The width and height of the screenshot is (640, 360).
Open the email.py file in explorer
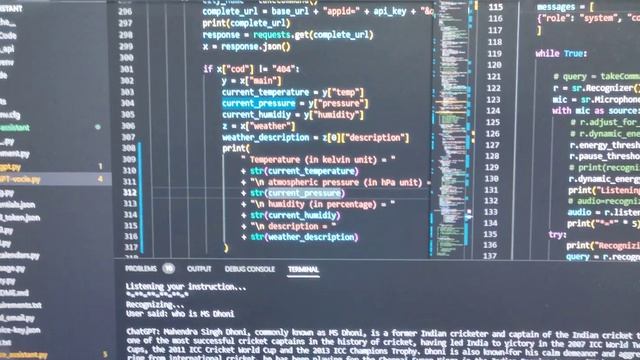(x=18, y=318)
